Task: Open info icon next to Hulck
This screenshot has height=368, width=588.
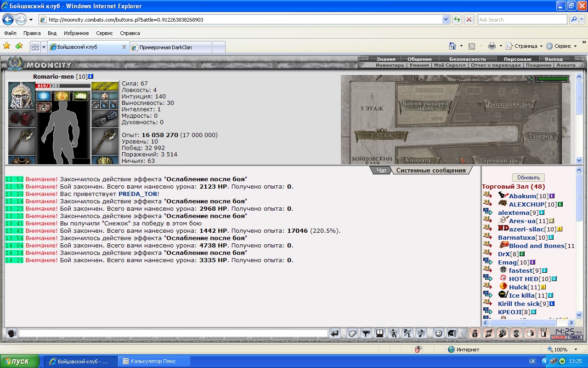Action: (543, 287)
